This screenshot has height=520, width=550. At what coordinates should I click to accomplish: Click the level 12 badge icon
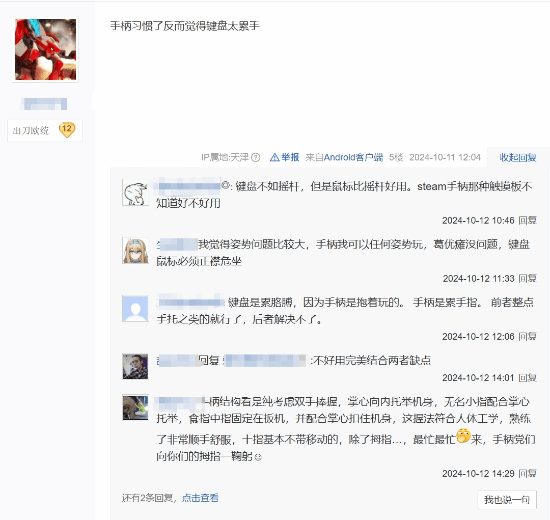click(x=67, y=130)
